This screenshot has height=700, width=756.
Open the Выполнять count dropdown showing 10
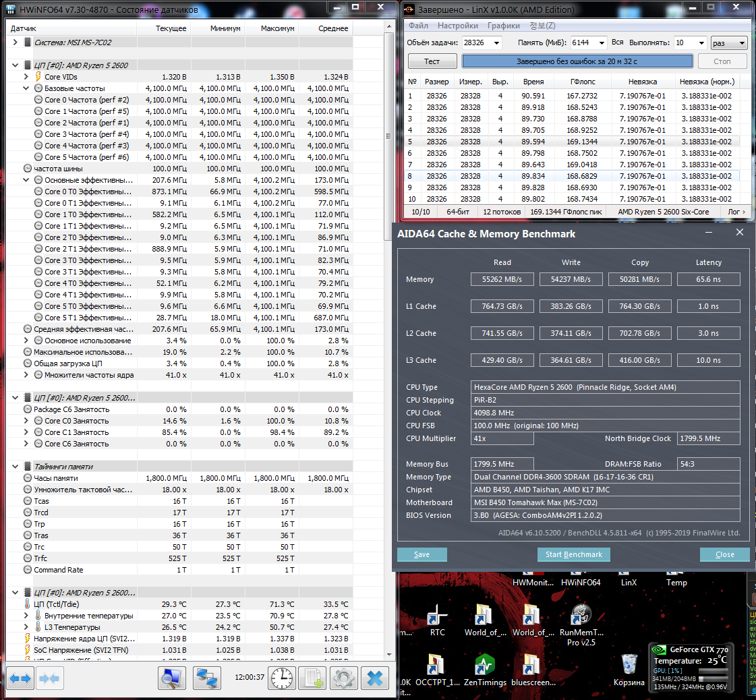coord(702,43)
